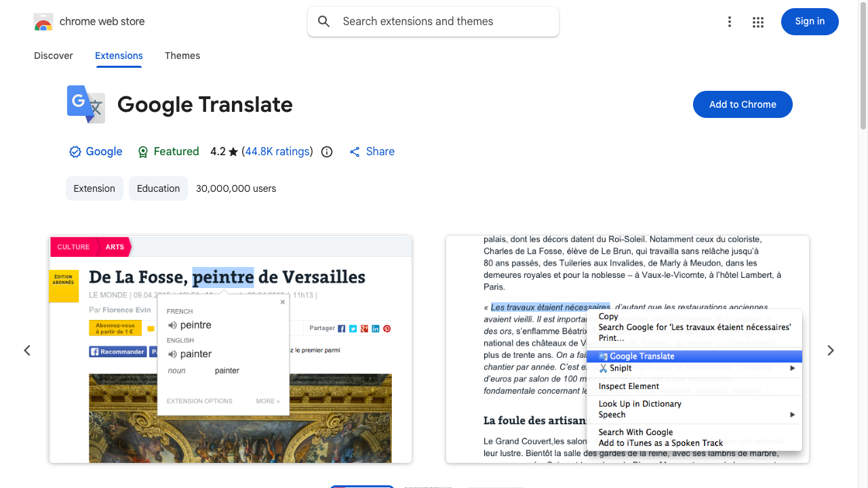Open the 44.8K ratings link

tap(277, 152)
